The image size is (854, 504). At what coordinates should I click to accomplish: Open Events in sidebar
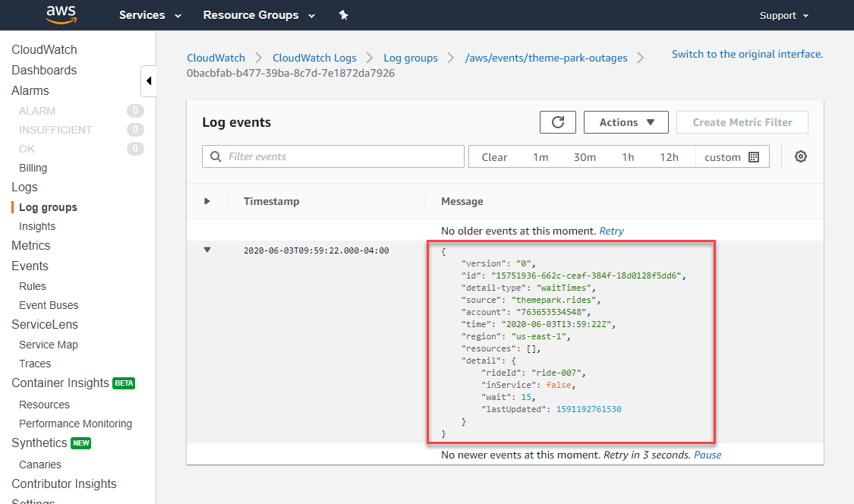coord(30,266)
